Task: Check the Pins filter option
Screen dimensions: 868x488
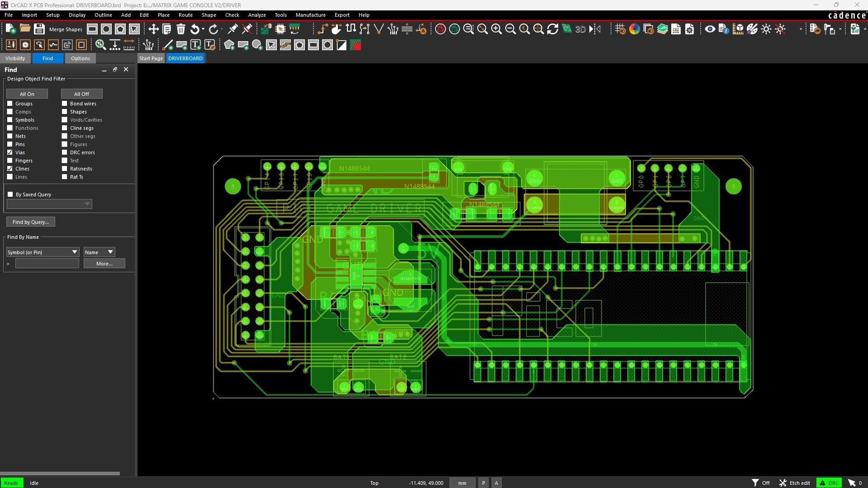Action: point(10,144)
